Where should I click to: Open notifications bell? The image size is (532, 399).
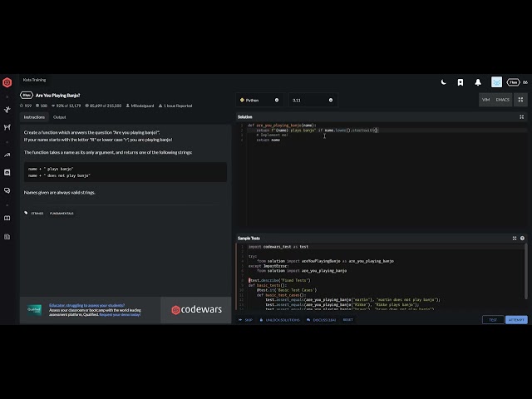pyautogui.click(x=478, y=82)
